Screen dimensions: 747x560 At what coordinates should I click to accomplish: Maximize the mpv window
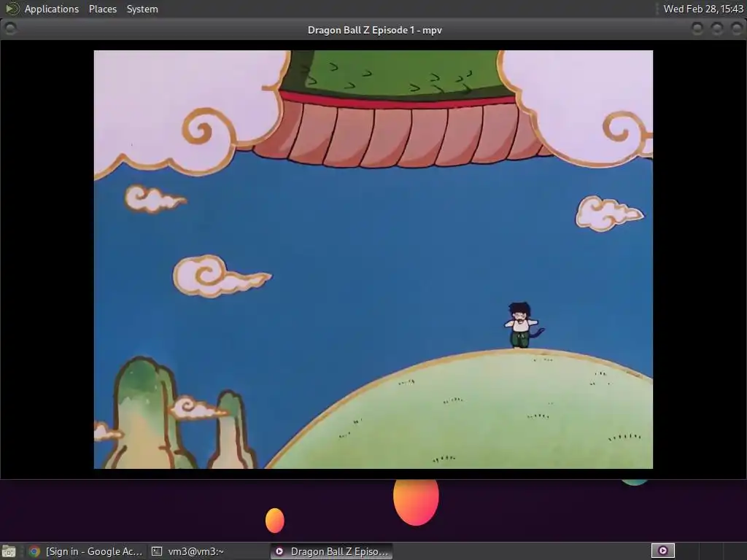click(x=716, y=29)
